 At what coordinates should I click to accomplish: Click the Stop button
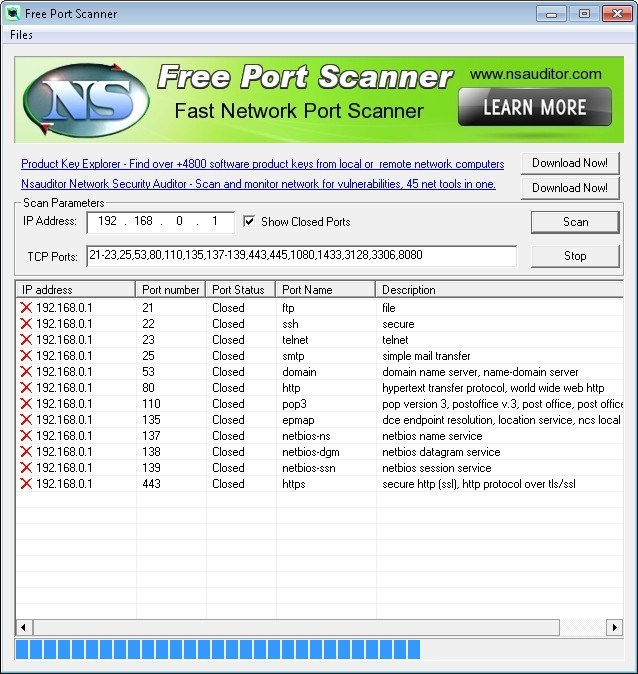(575, 256)
